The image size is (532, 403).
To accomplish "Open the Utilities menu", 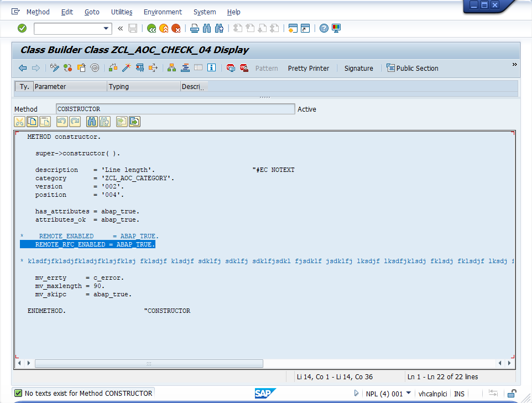I will 122,12.
